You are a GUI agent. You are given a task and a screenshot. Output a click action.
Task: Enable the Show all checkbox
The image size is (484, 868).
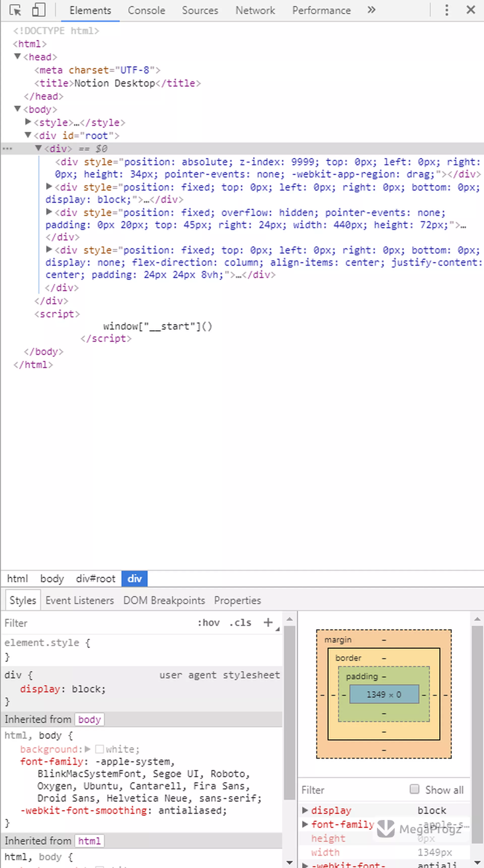[x=414, y=789]
